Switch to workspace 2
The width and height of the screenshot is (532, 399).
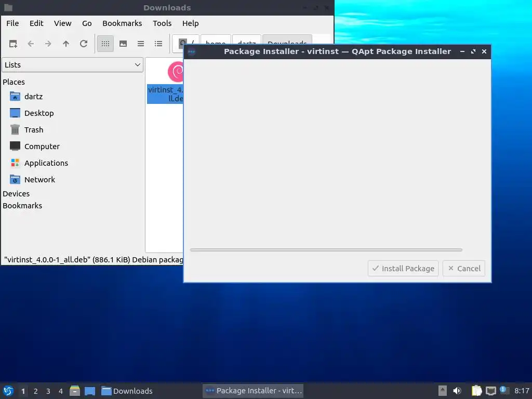36,391
